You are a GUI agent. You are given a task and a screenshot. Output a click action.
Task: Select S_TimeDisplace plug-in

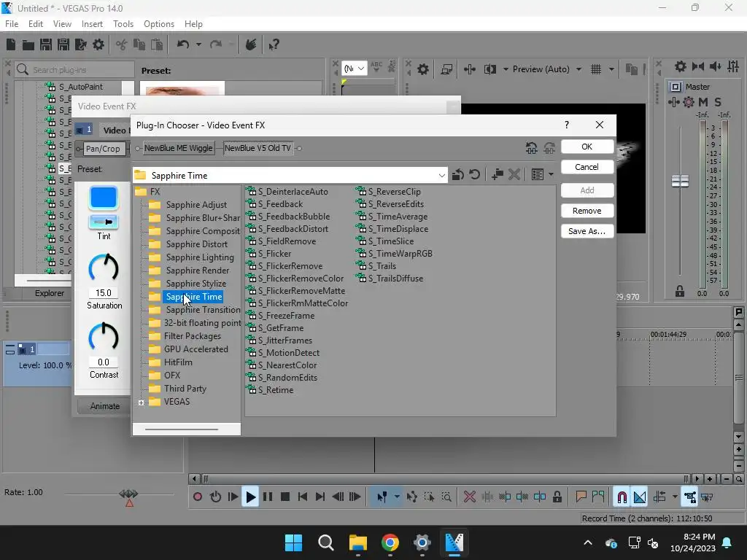[398, 229]
